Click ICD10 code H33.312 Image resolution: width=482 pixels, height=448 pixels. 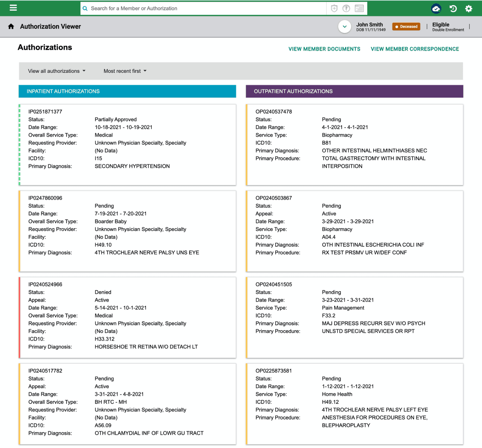tap(104, 339)
